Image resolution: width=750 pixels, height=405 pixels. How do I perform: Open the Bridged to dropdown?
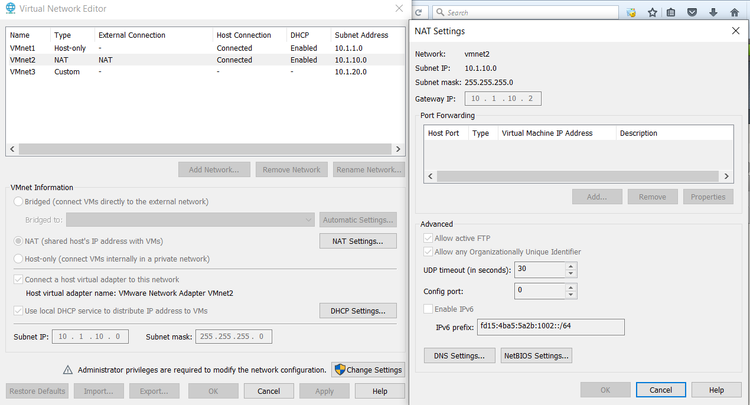click(190, 220)
